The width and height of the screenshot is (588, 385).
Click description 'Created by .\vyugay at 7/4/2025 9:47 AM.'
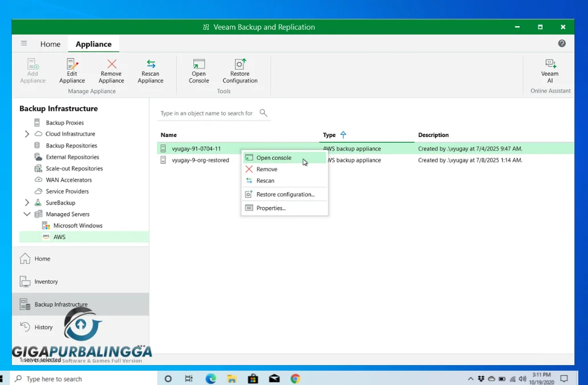(470, 148)
